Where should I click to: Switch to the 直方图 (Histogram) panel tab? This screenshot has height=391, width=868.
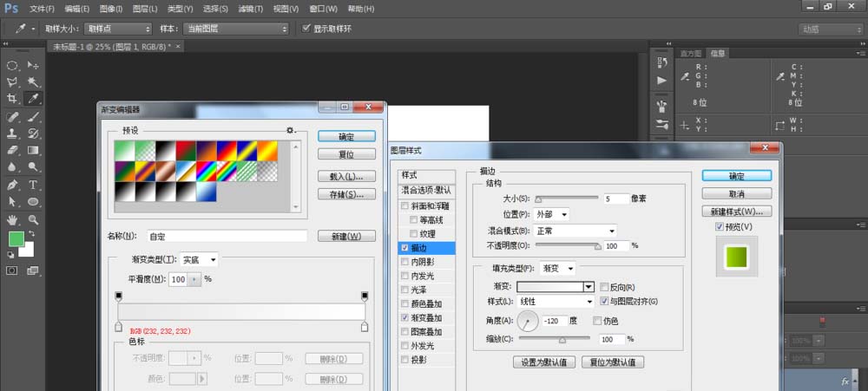[x=691, y=54]
